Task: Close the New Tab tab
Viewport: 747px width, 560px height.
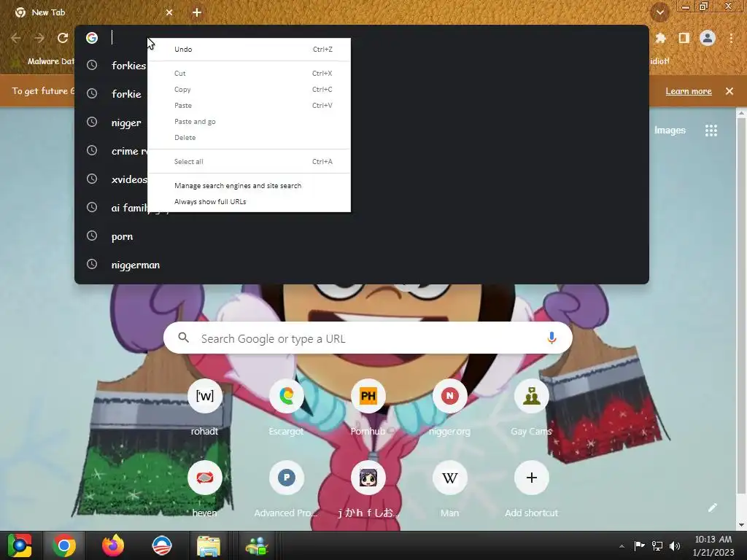Action: pyautogui.click(x=169, y=12)
